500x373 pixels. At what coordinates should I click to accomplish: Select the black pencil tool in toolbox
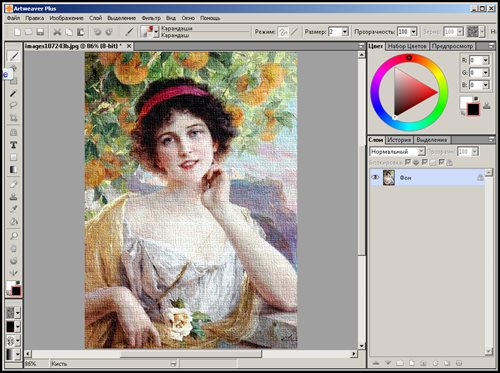pyautogui.click(x=13, y=94)
